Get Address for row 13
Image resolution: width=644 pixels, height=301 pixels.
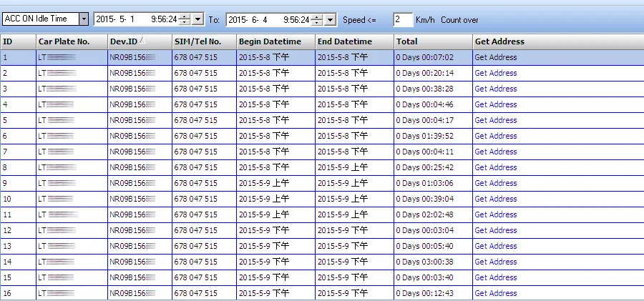coord(496,247)
